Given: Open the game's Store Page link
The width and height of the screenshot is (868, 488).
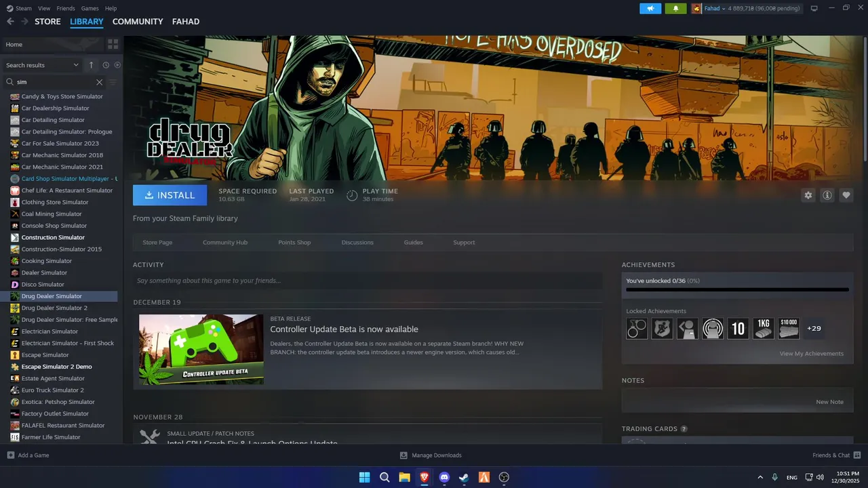Looking at the screenshot, I should click(157, 243).
